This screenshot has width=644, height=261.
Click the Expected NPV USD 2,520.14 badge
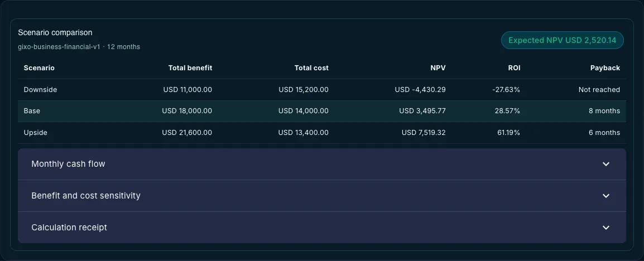tap(563, 40)
